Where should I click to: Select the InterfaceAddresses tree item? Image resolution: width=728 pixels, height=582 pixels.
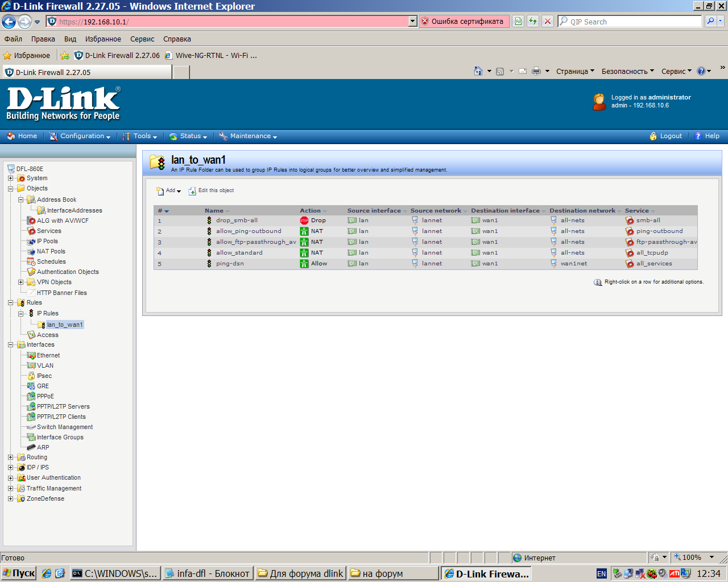(x=75, y=210)
